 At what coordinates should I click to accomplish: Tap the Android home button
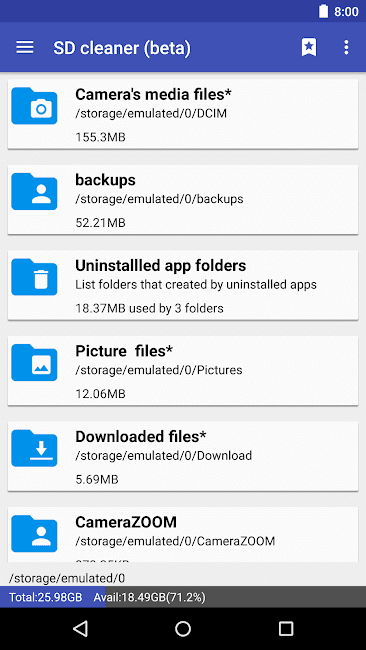pyautogui.click(x=183, y=628)
